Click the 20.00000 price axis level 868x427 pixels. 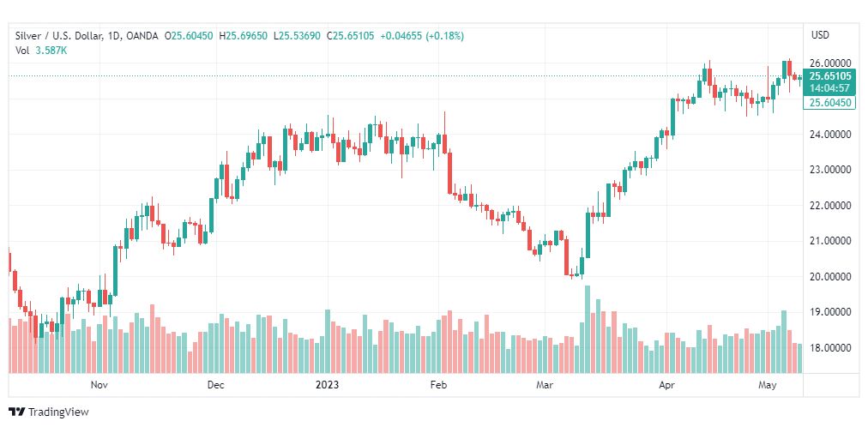[829, 277]
